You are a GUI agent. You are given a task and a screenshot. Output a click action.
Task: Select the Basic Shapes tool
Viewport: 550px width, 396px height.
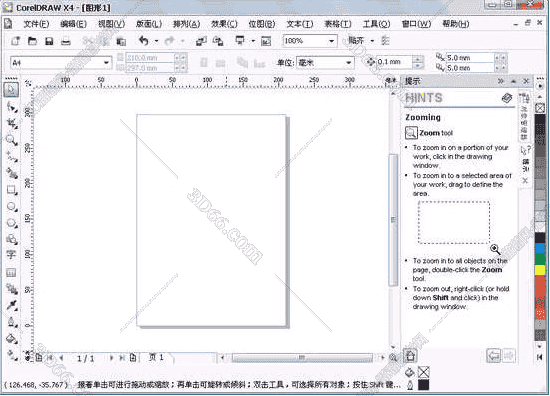coord(12,240)
